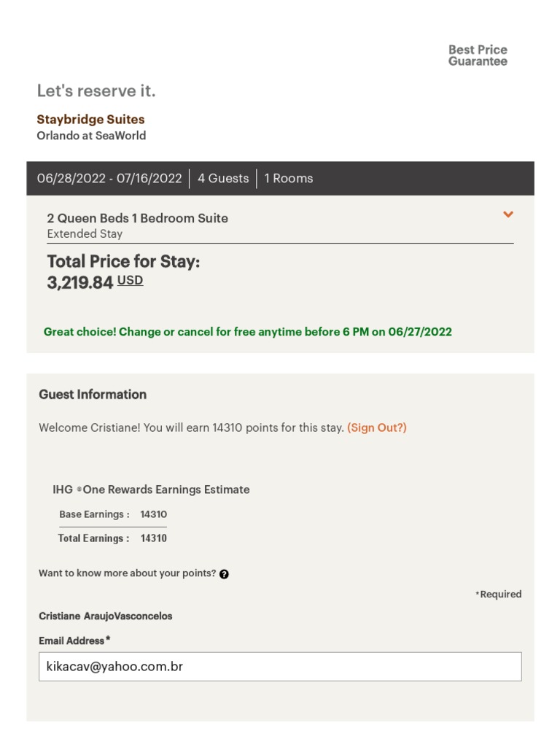Select the 06/28/2022 - 07/16/2022 date range
560x747 pixels.
pyautogui.click(x=109, y=179)
